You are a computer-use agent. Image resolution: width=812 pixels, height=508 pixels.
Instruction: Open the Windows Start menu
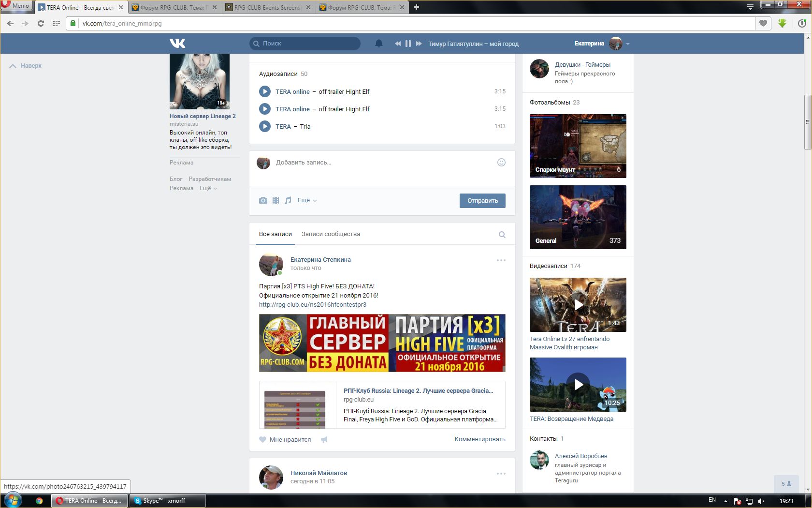(13, 501)
